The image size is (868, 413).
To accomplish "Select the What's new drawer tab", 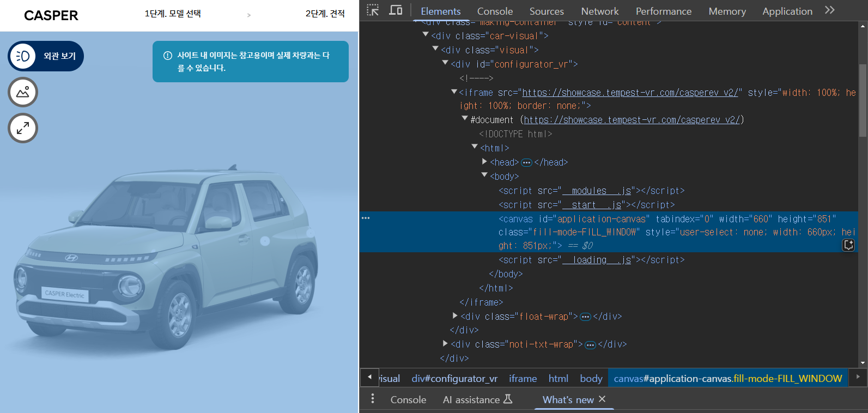I will click(568, 399).
